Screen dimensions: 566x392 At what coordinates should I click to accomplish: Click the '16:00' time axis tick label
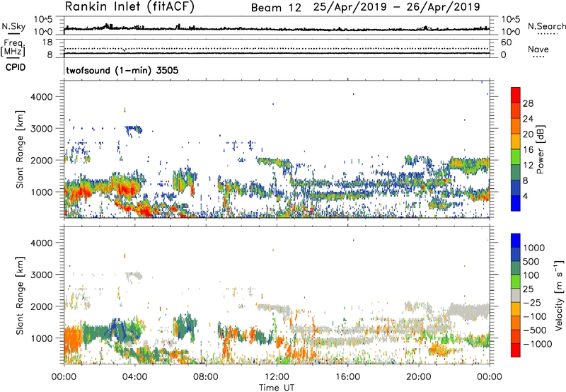(x=347, y=377)
